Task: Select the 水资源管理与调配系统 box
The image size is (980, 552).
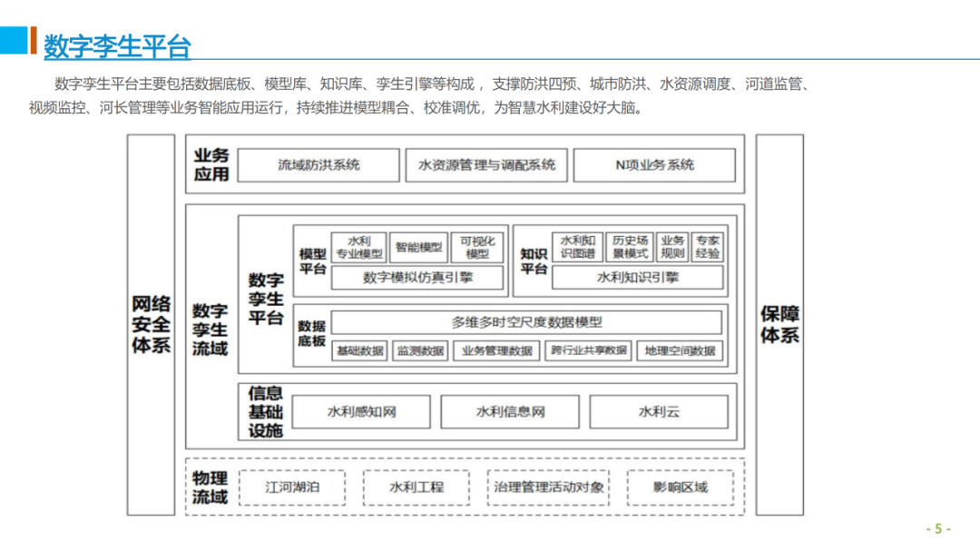Action: 486,165
